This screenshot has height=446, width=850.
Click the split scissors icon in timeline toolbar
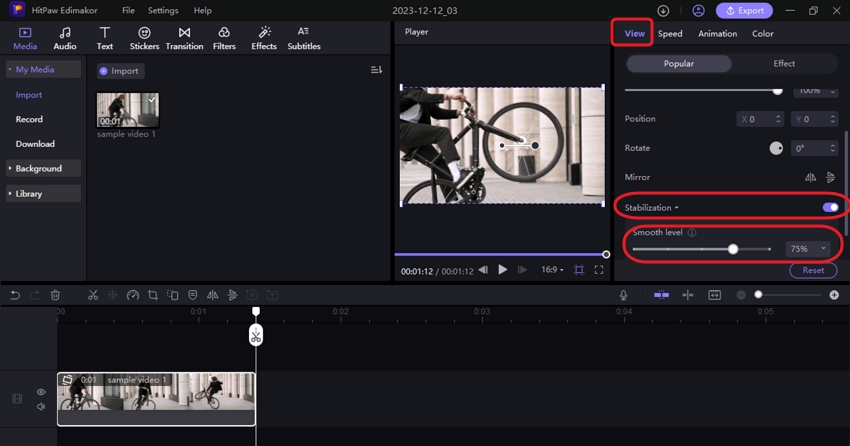93,295
